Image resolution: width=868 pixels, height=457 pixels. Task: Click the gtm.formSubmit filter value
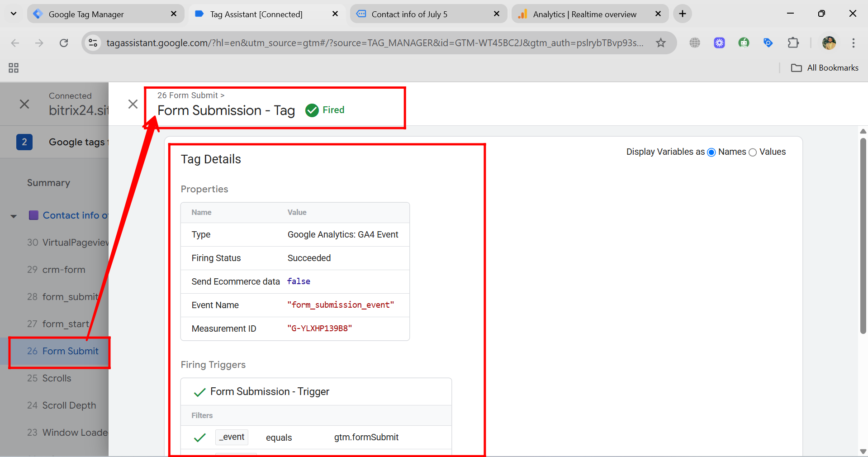366,437
